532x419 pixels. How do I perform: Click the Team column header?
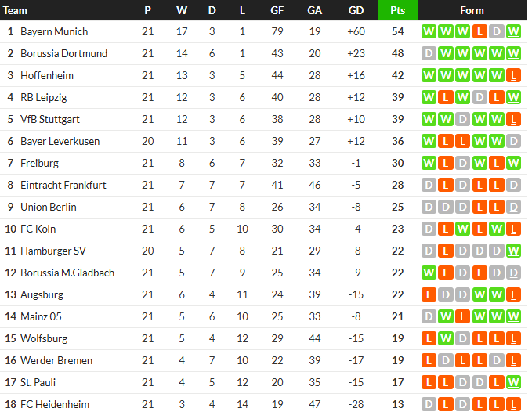pyautogui.click(x=15, y=10)
